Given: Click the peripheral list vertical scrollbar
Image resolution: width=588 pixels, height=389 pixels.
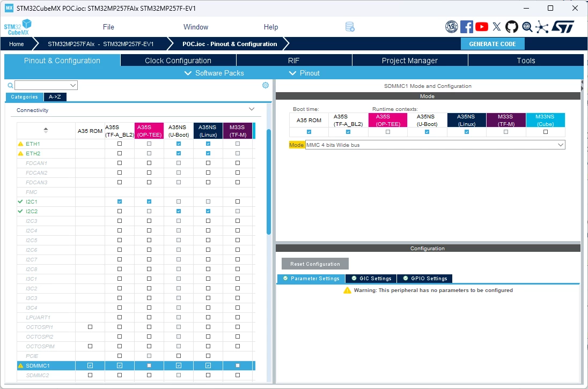Looking at the screenshot, I should tap(268, 182).
